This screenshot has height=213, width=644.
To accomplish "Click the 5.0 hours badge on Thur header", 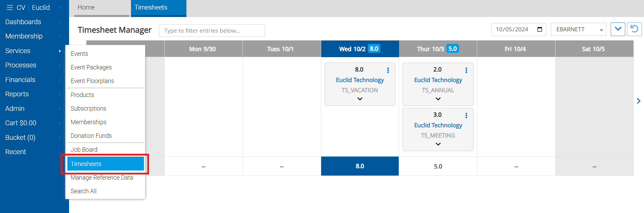I will 453,49.
